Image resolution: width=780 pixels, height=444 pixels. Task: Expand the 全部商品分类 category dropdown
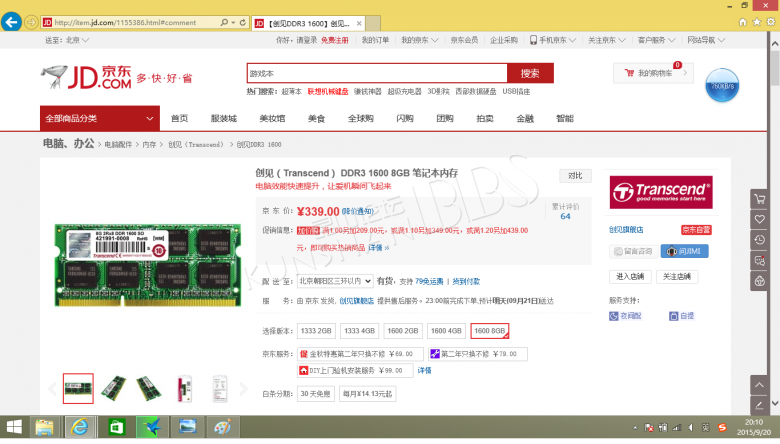pos(95,118)
